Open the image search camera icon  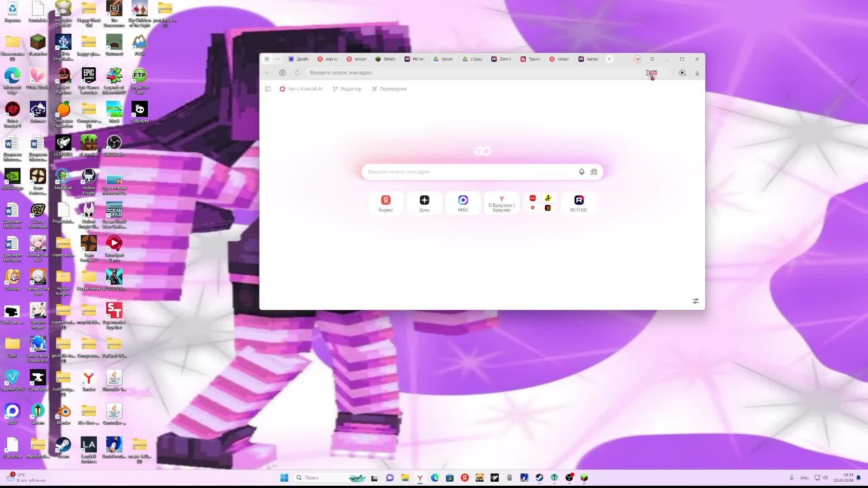[594, 172]
